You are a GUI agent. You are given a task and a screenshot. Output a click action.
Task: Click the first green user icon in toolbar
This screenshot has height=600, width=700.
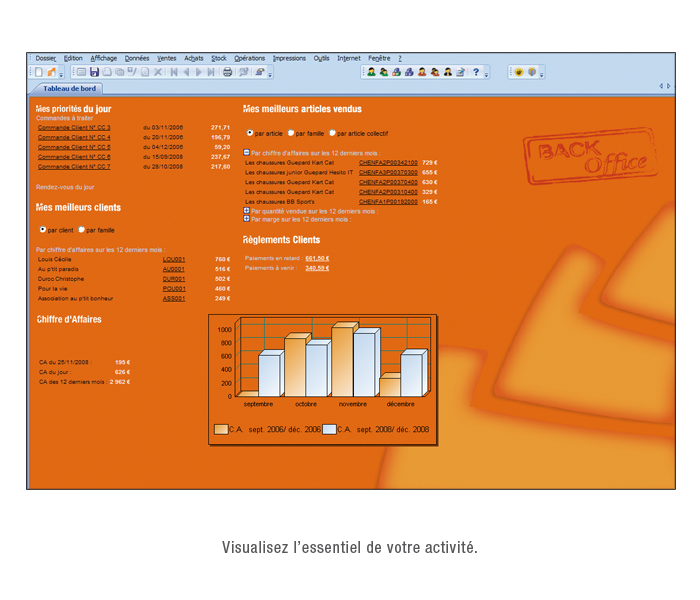coord(371,72)
